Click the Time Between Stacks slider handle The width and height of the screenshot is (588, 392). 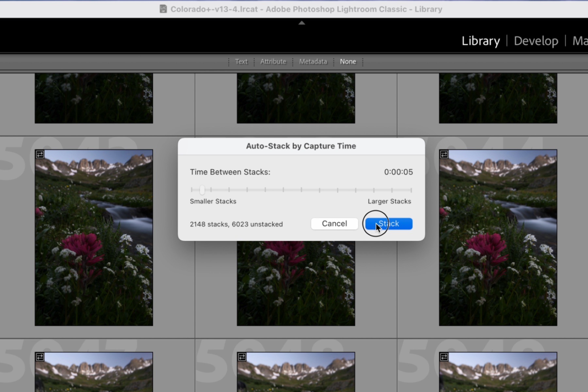(x=202, y=190)
